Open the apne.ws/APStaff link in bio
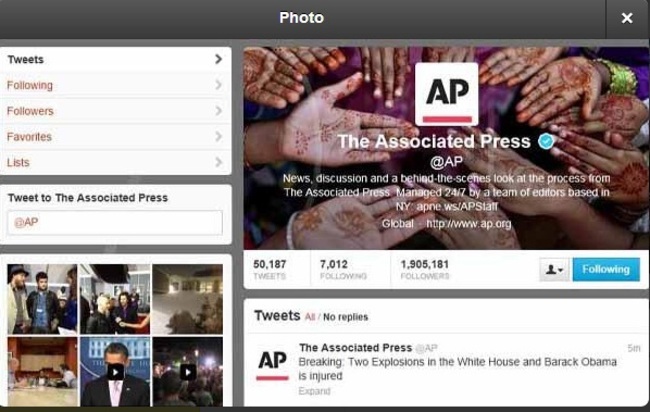 point(457,206)
